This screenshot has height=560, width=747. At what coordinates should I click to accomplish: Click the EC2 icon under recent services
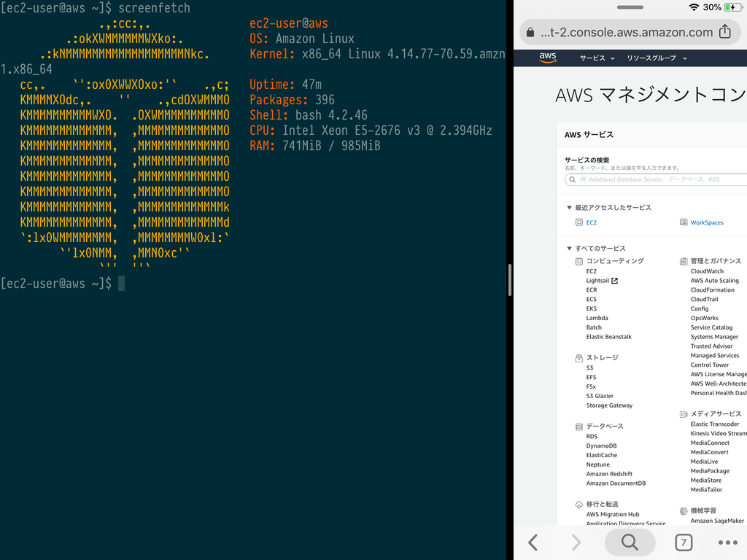[578, 222]
